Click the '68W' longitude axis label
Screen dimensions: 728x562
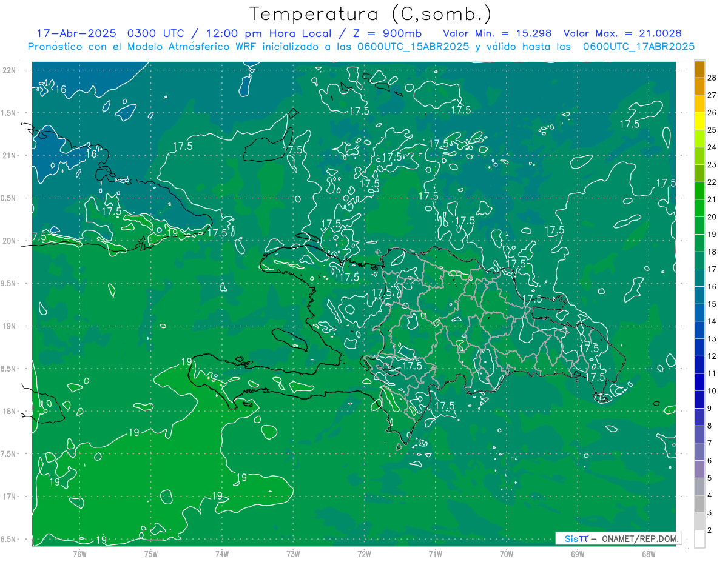click(649, 554)
